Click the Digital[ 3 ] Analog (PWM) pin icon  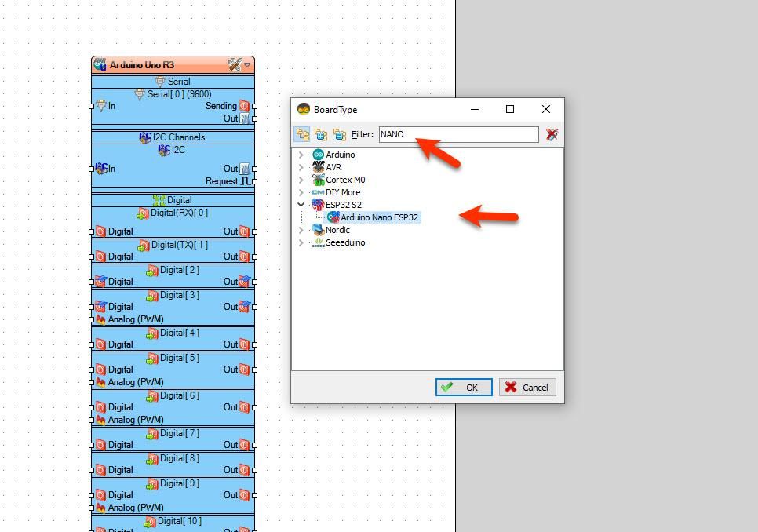point(100,319)
